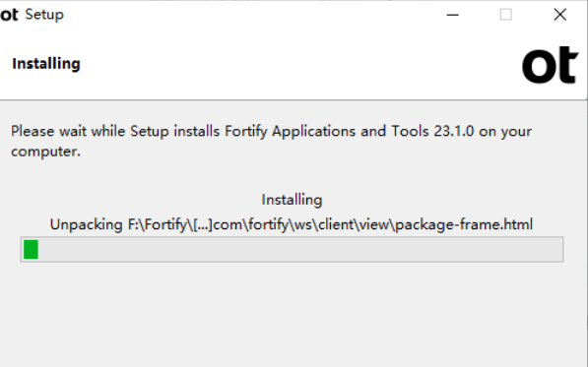Select the Unpacking file path line

(292, 224)
